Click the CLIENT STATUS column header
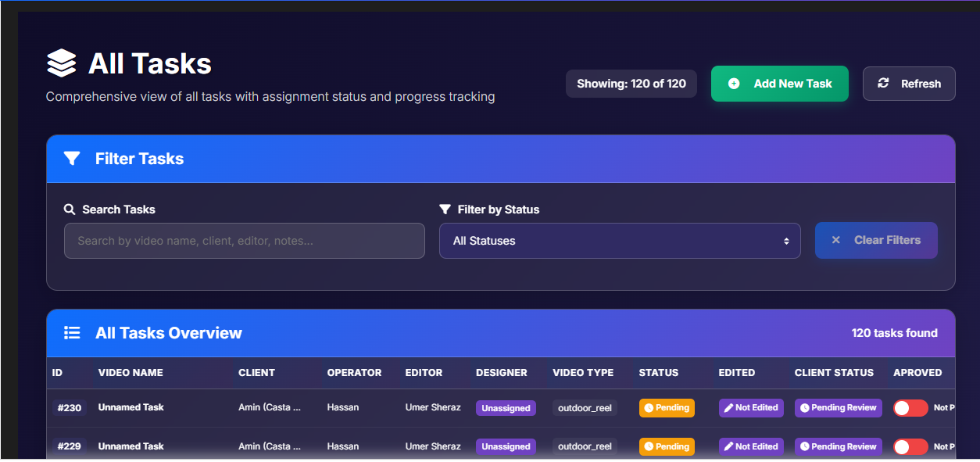Screen dimensions: 980x462 coord(834,373)
